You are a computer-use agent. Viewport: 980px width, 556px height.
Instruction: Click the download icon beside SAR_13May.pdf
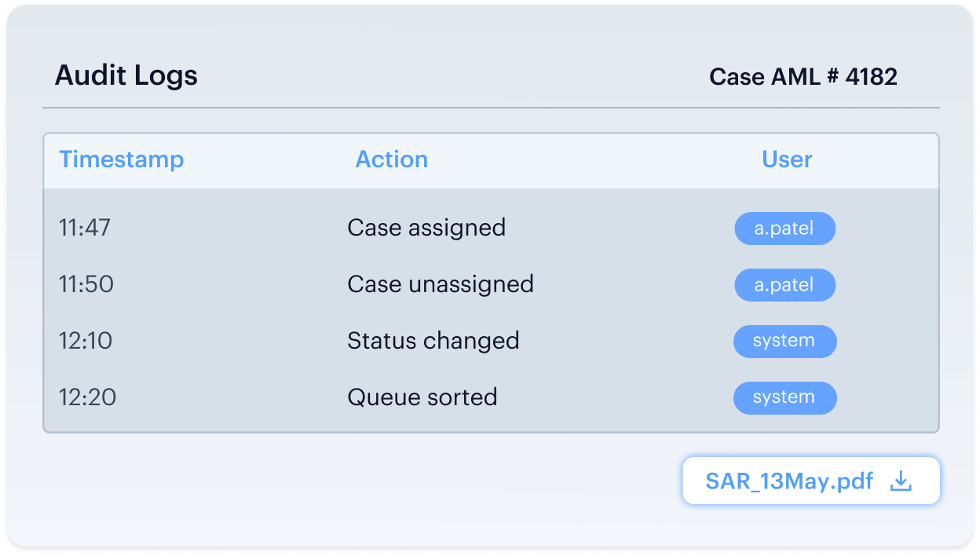[901, 481]
